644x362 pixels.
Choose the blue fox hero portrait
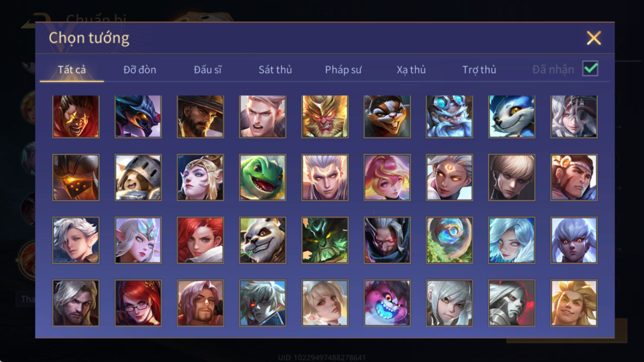[x=512, y=116]
